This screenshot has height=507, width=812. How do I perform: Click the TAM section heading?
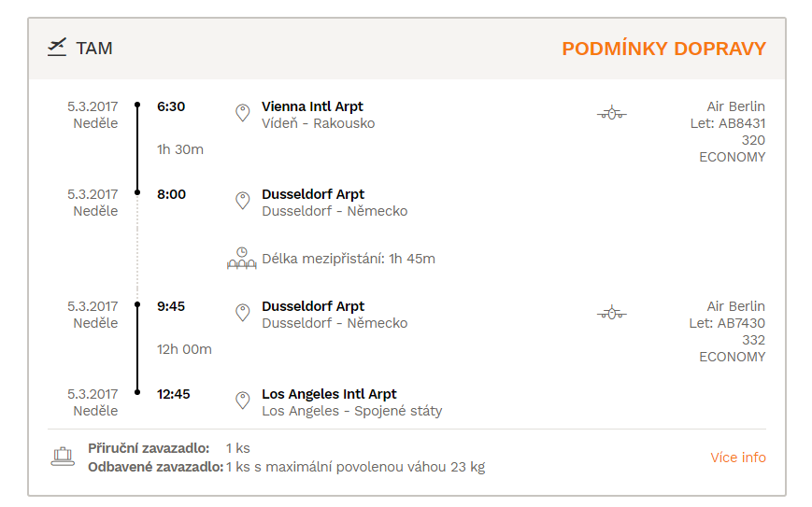click(x=94, y=49)
